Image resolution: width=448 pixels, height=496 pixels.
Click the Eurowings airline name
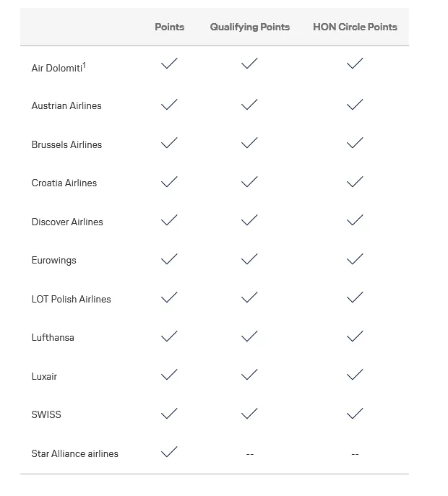53,260
